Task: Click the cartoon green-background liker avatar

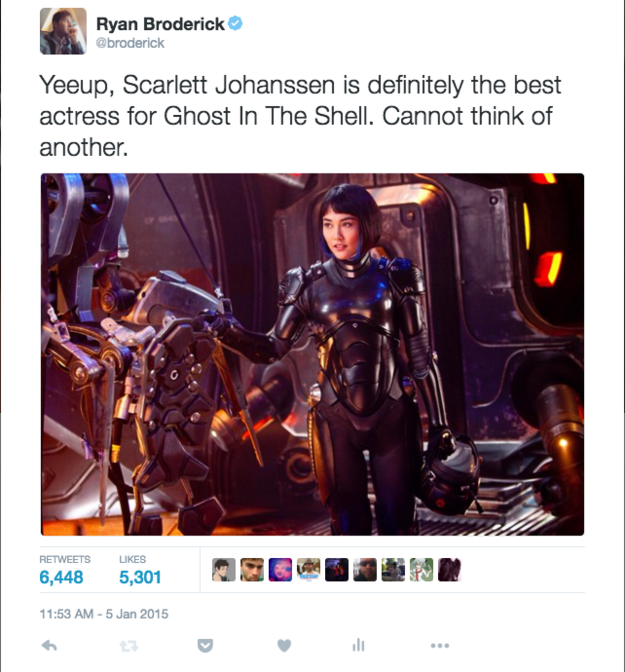Action: pyautogui.click(x=421, y=570)
